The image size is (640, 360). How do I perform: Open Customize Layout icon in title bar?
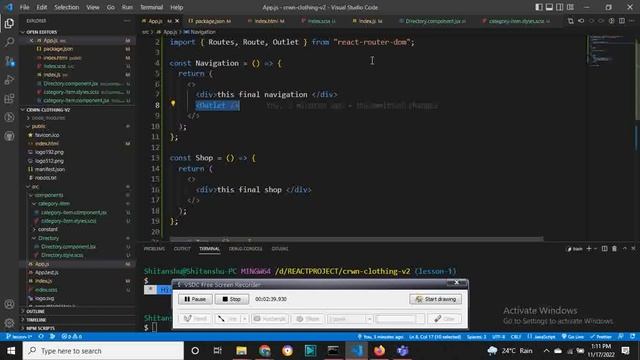pos(570,7)
